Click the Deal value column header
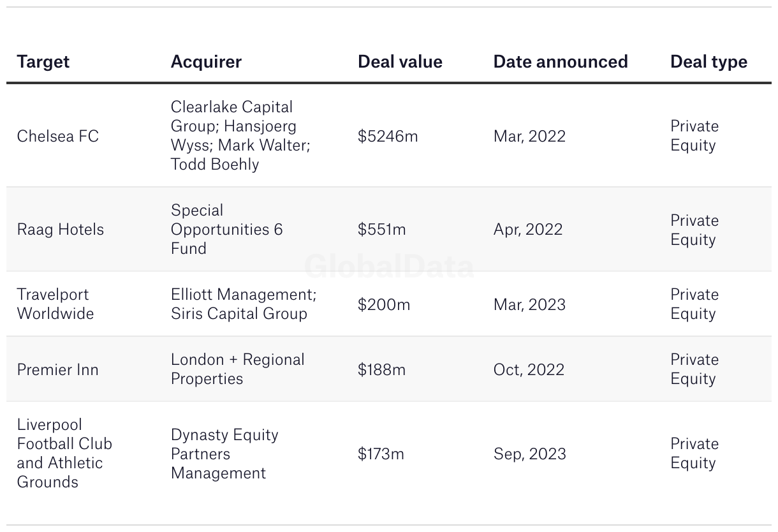 tap(400, 62)
